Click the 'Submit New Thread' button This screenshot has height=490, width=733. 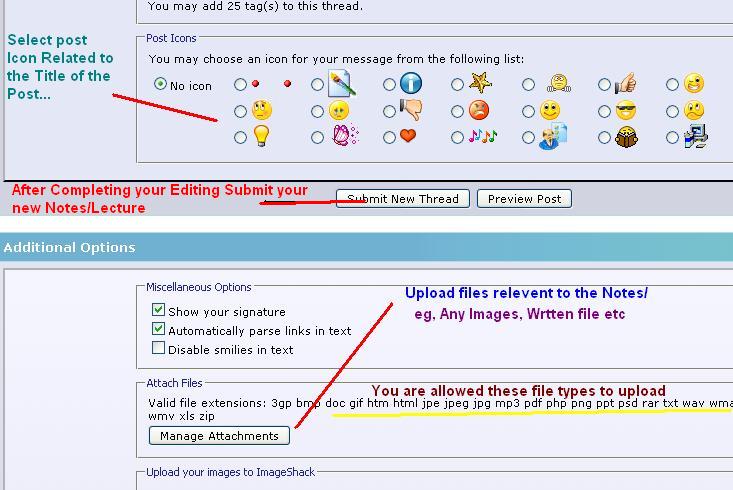403,199
